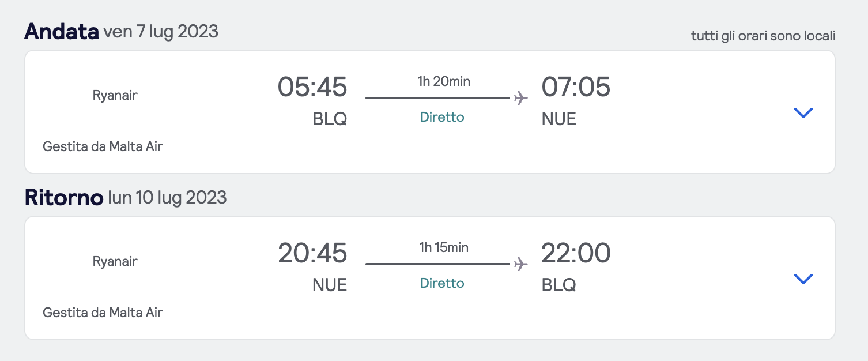The image size is (868, 361).
Task: Click 'Gestita da Malta Air' on return card
Action: click(x=103, y=313)
